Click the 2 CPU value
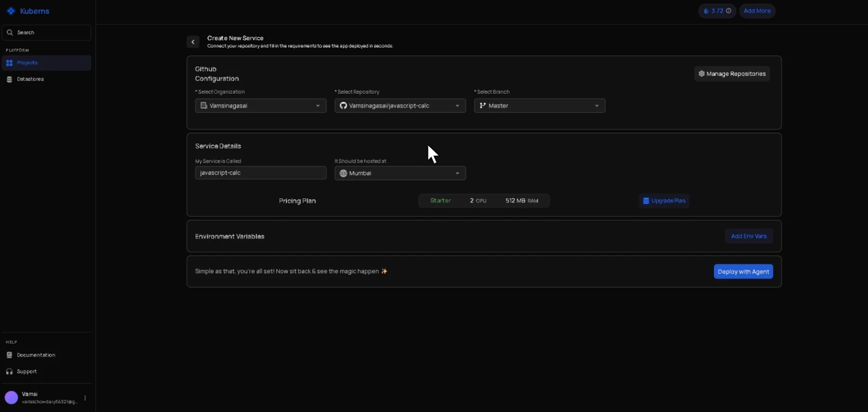Viewport: 868px width, 412px height. (478, 201)
